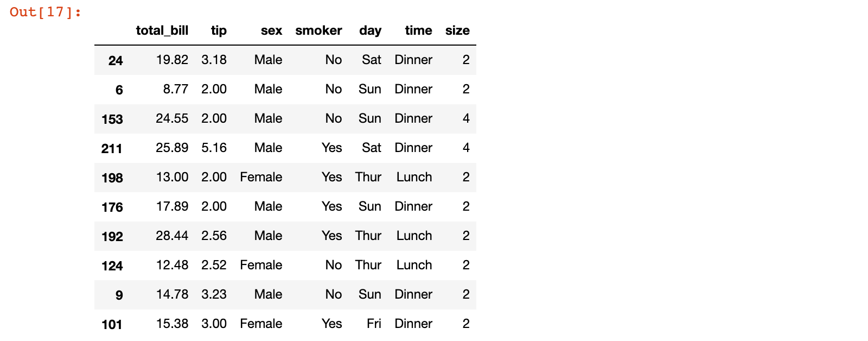Select Female cell in row 198

[x=261, y=177]
